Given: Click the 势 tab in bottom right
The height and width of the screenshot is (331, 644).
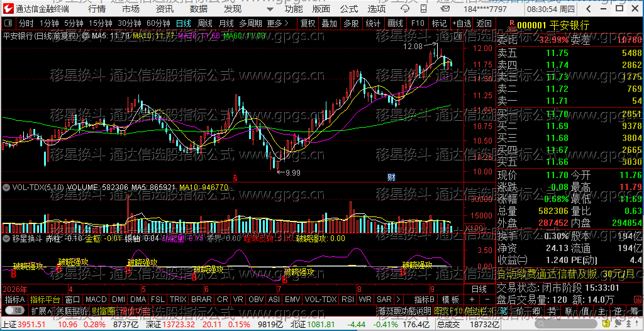Looking at the screenshot, I should pyautogui.click(x=553, y=310).
